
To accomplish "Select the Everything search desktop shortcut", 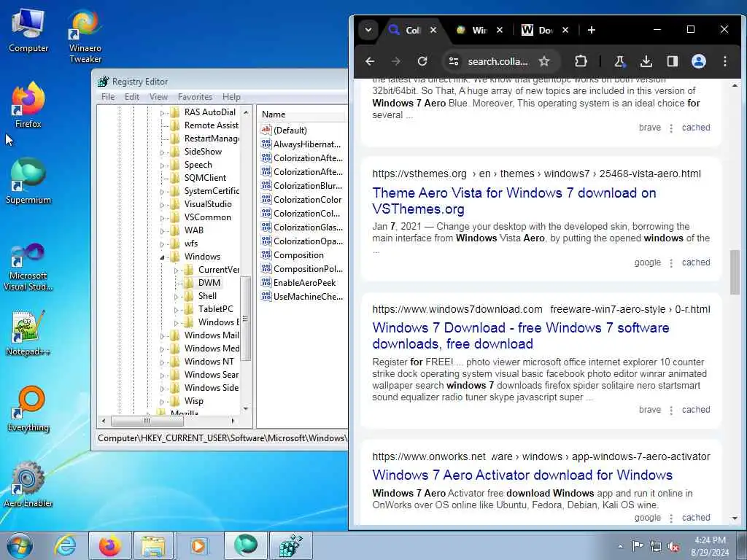I will (x=28, y=408).
